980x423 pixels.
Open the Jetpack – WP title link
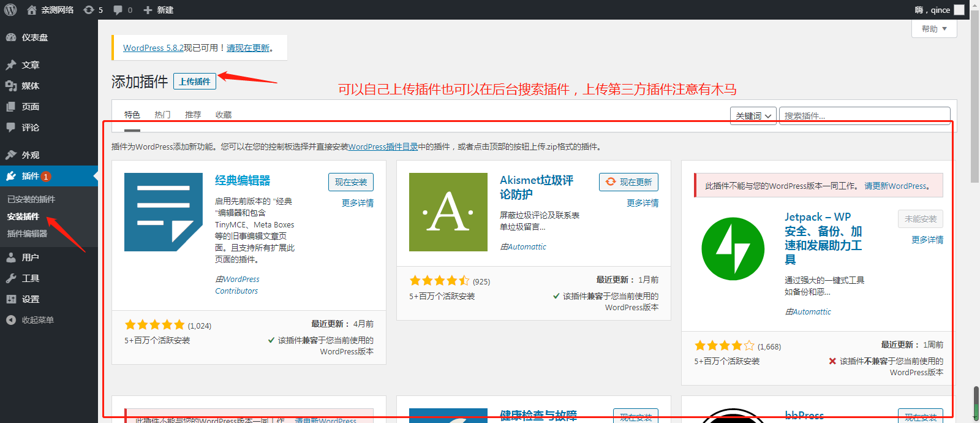click(823, 238)
